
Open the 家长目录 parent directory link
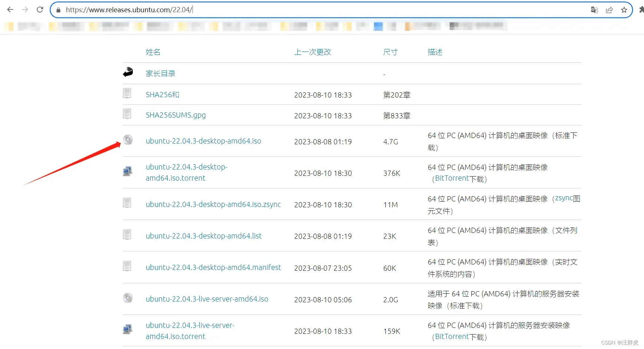pos(160,73)
